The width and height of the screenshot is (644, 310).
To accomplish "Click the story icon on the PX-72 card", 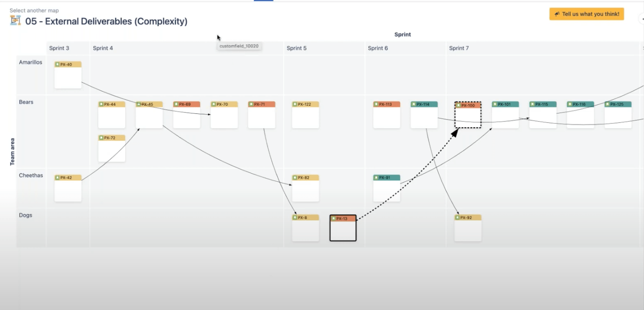I will click(x=101, y=137).
